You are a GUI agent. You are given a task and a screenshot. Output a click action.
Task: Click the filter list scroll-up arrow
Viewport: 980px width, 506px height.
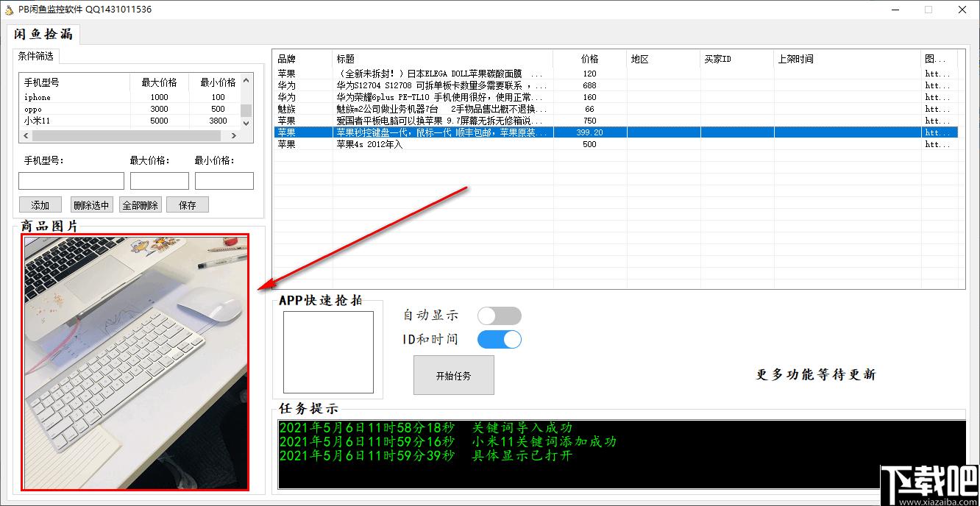point(246,80)
